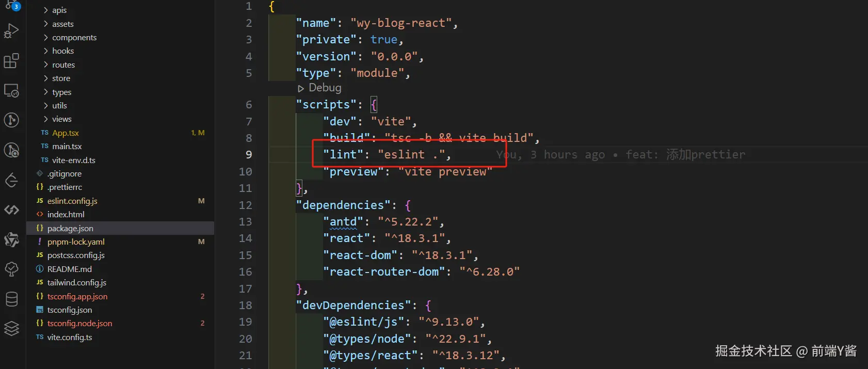Click line number 6 in the gutter
The height and width of the screenshot is (369, 868).
249,104
